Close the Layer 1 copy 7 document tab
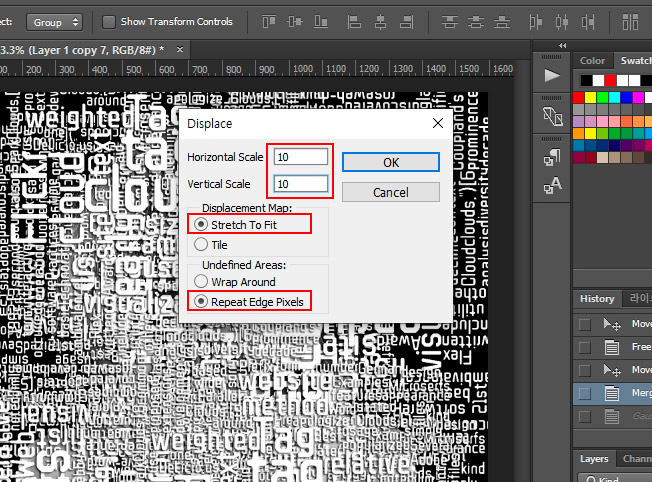 point(180,49)
